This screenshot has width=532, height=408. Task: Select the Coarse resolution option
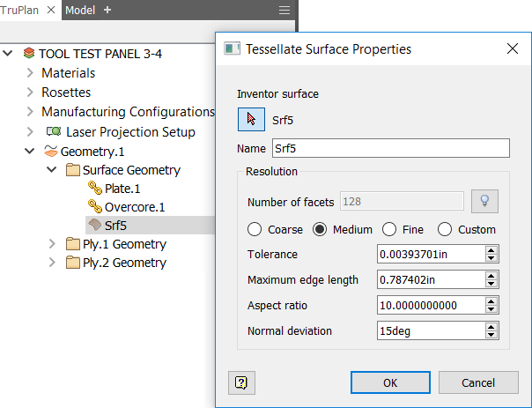255,230
